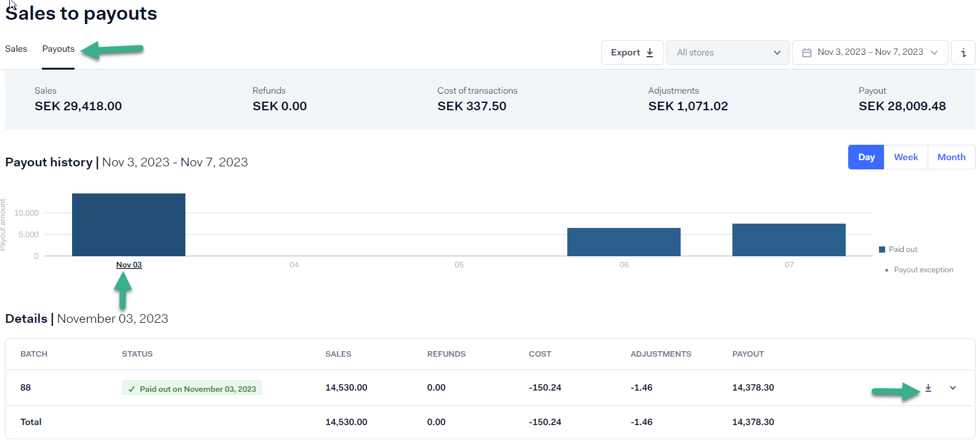Select the Nov 03 bar in chart
Viewport: 980px width, 446px height.
click(x=129, y=225)
